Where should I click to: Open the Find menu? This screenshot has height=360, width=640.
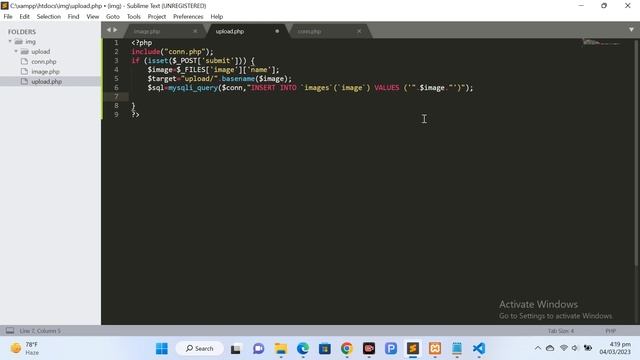[73, 17]
